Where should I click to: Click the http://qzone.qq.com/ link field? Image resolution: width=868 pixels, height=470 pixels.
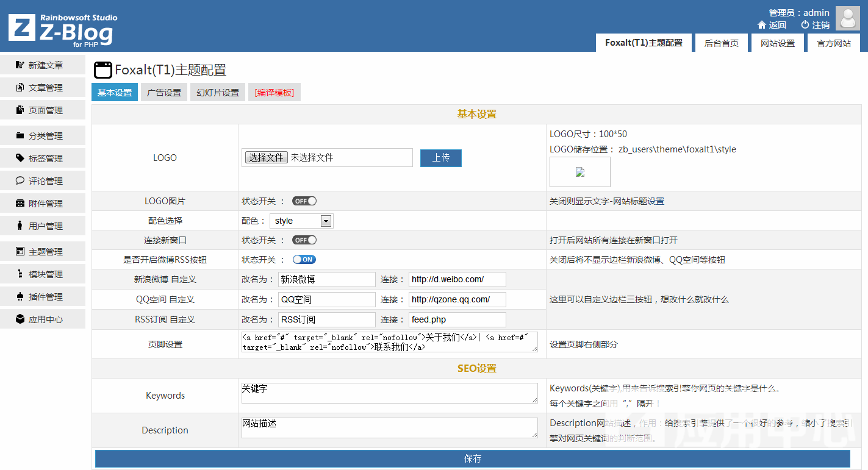point(457,299)
